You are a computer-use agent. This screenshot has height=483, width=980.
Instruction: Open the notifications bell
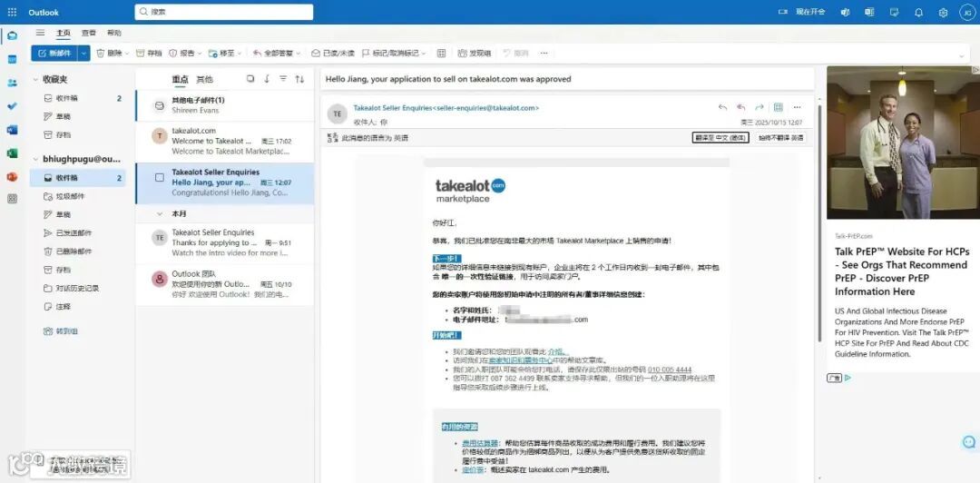[x=918, y=12]
